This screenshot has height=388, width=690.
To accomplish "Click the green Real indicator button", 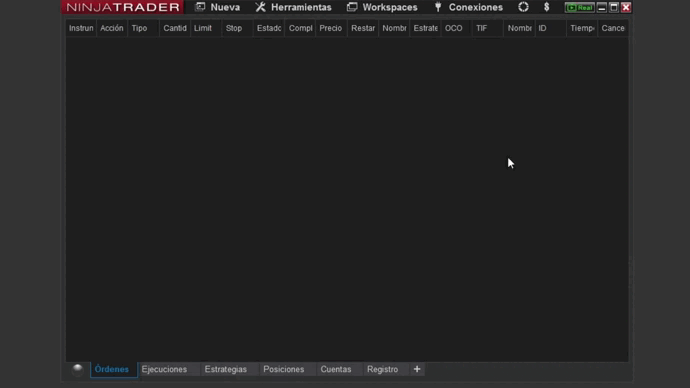I will tap(580, 7).
